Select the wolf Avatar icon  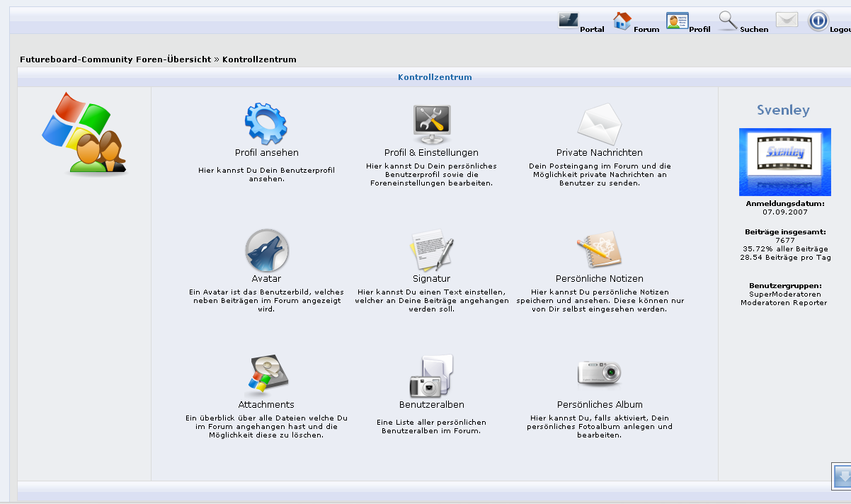[266, 251]
